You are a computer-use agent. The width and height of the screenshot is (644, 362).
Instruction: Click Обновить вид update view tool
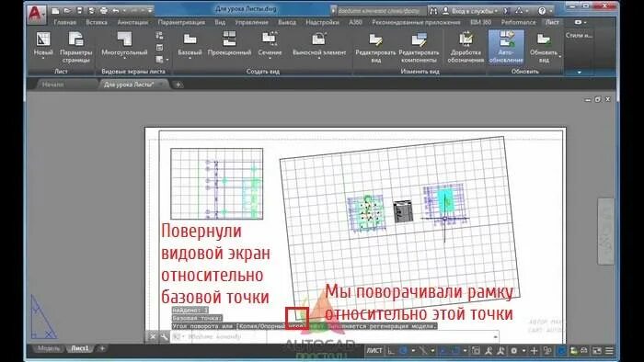pyautogui.click(x=544, y=48)
